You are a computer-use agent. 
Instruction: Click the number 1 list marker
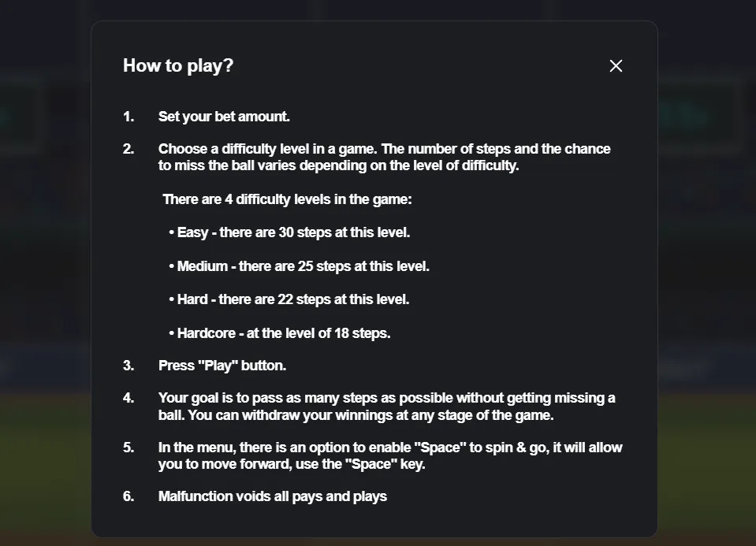128,116
